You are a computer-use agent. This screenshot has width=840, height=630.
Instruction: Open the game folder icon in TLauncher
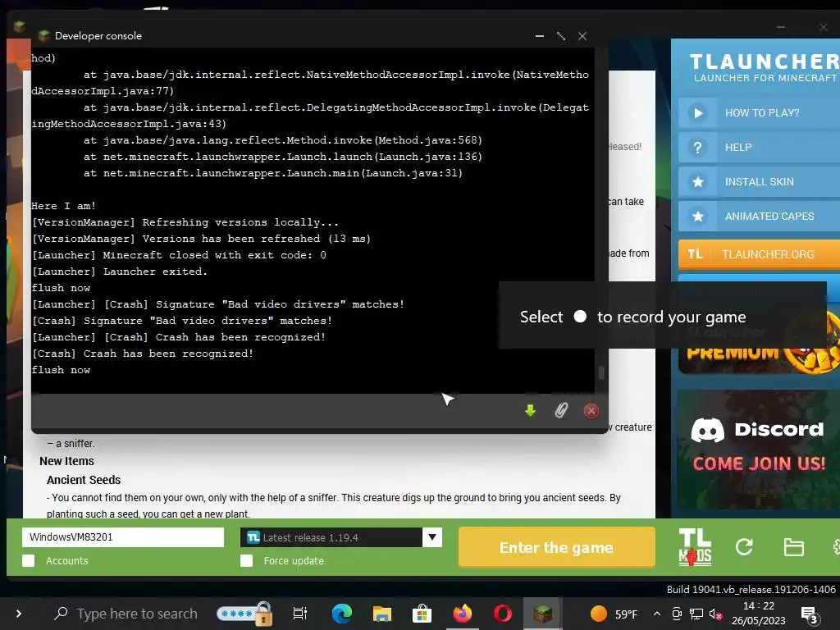tap(793, 547)
